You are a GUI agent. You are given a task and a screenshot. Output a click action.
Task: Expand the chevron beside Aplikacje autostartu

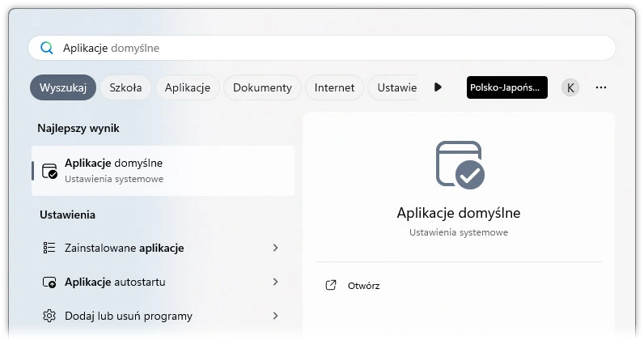(x=275, y=282)
